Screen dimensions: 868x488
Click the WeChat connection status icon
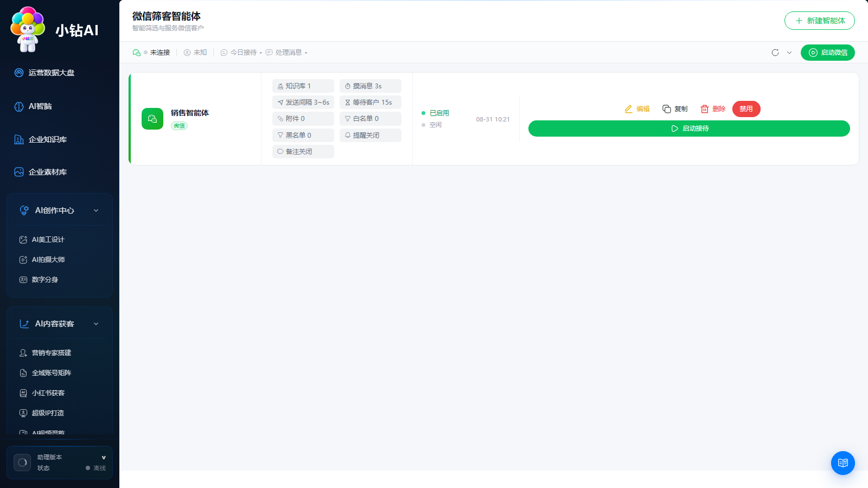click(137, 53)
